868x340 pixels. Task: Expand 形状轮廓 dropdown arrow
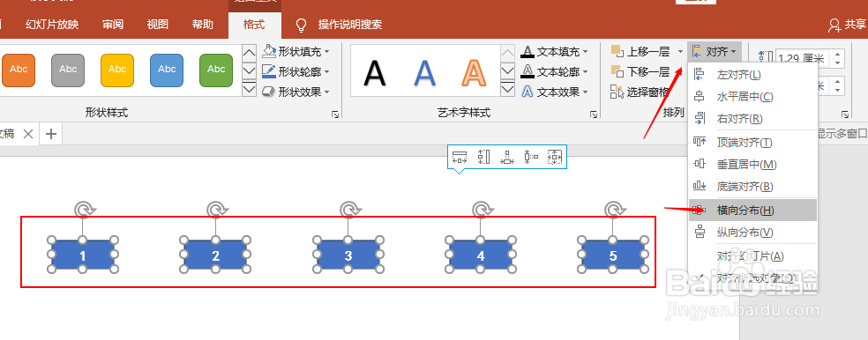[x=326, y=71]
